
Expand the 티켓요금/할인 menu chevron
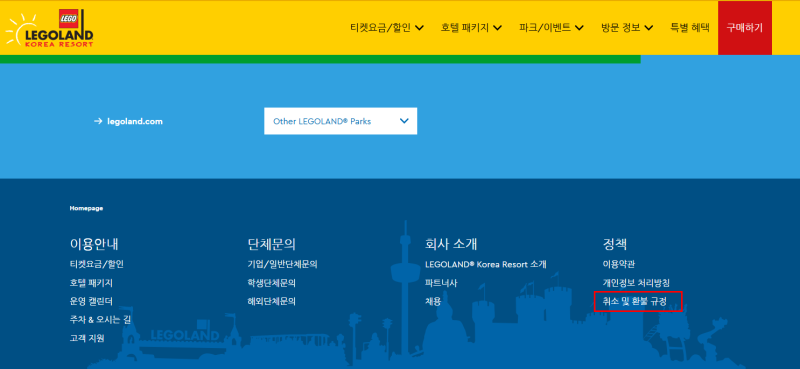tap(419, 28)
